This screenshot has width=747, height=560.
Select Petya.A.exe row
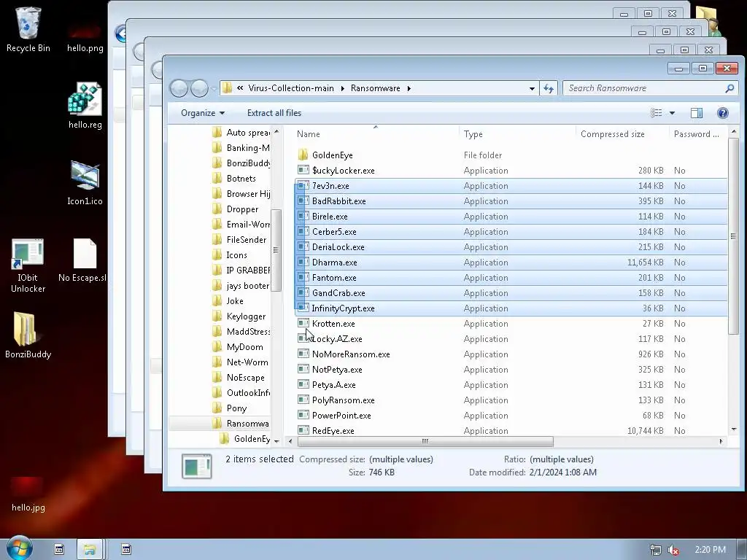pyautogui.click(x=511, y=385)
